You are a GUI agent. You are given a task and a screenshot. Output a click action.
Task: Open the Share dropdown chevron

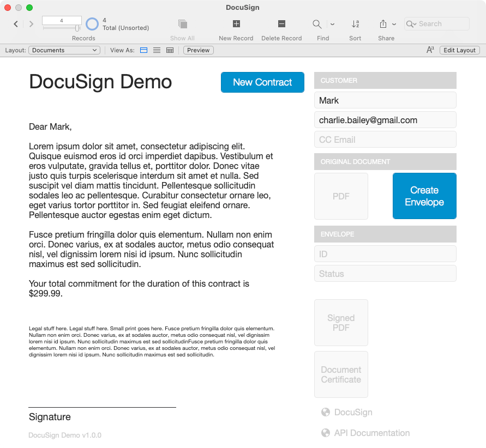point(394,24)
